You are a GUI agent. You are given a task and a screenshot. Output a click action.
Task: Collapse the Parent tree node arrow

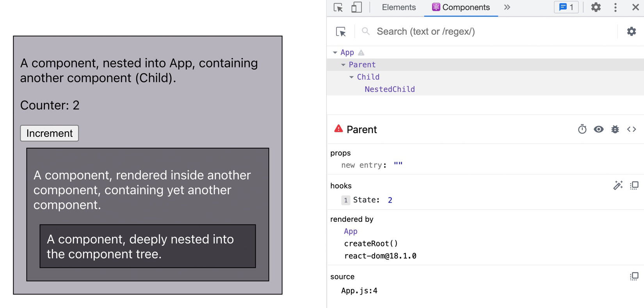[343, 65]
